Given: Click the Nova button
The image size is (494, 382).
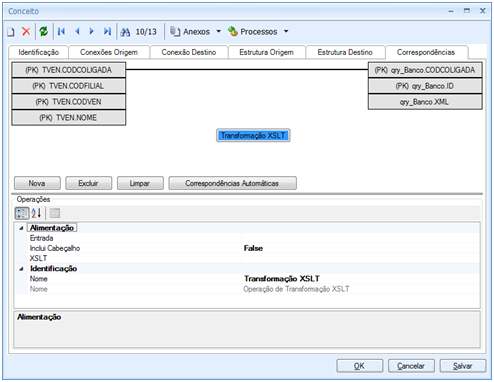Looking at the screenshot, I should [37, 183].
